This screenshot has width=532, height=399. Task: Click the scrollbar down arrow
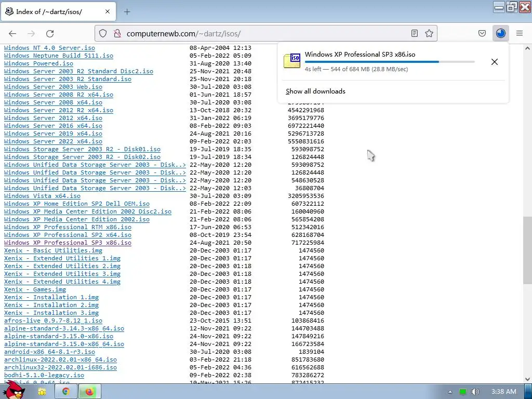527,379
